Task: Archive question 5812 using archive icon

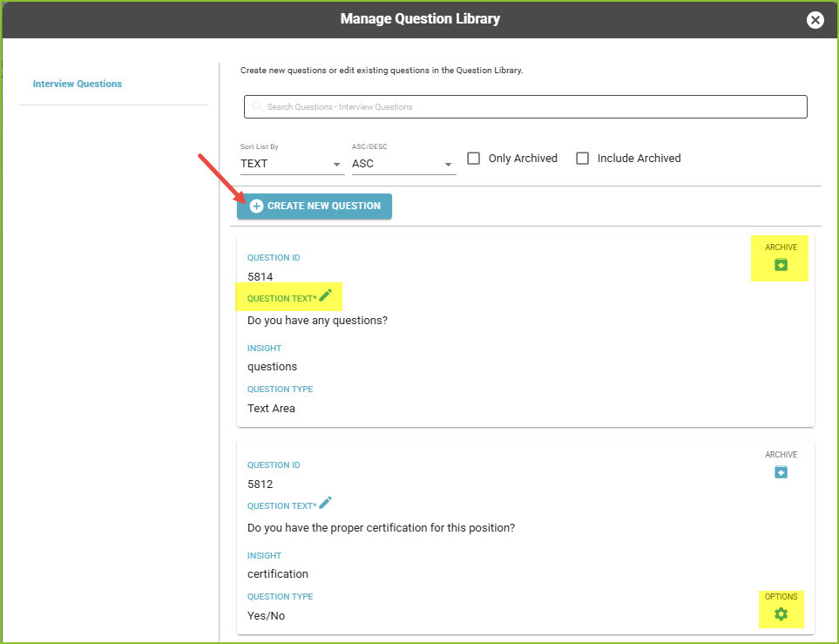Action: pos(781,471)
